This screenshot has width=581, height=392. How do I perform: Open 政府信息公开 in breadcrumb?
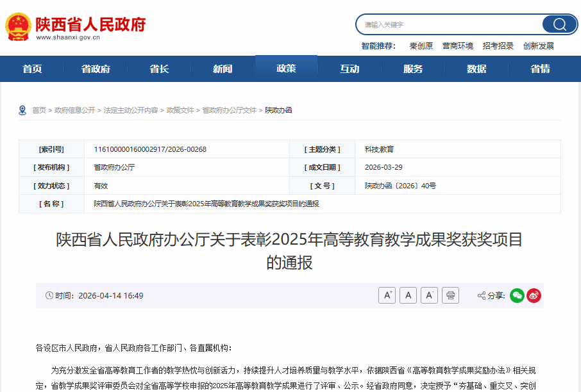tap(75, 110)
